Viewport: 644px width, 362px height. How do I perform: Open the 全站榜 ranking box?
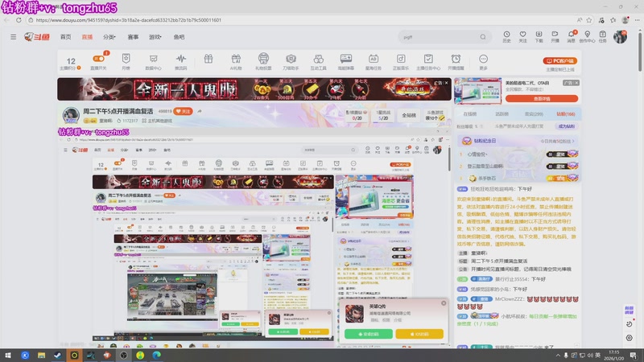(409, 115)
